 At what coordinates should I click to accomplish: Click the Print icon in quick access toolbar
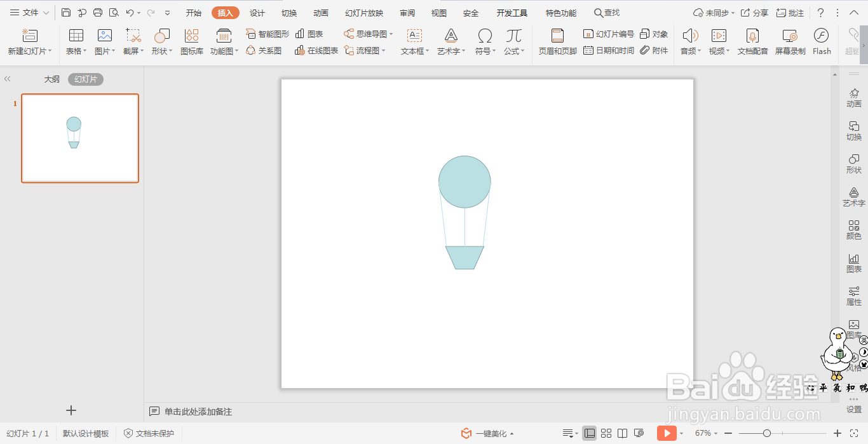click(97, 13)
